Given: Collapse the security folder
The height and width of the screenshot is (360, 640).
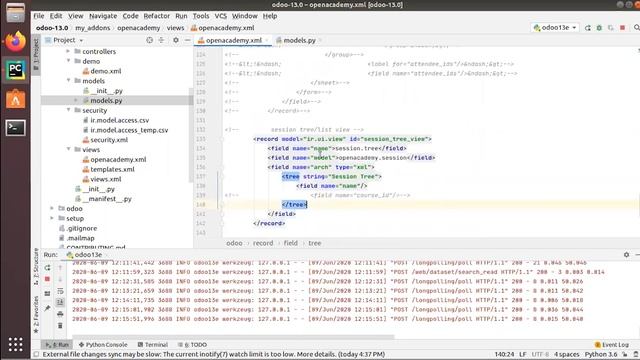Looking at the screenshot, I should 68,110.
